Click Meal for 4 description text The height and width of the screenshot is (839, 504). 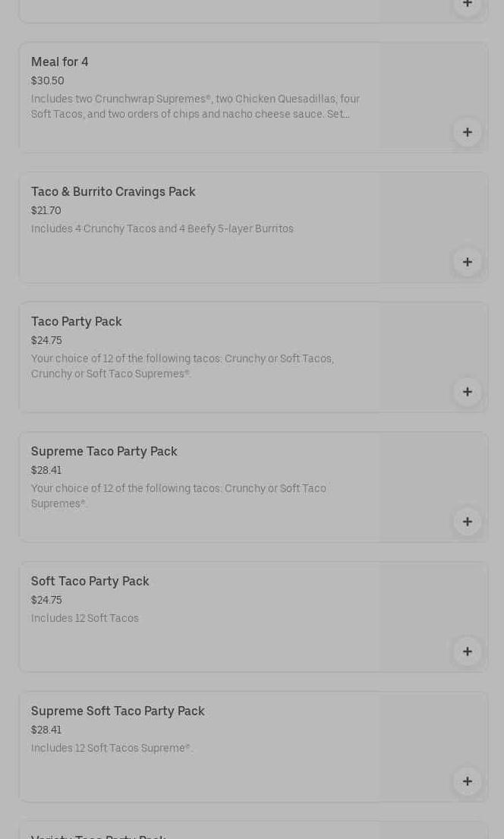pos(195,106)
